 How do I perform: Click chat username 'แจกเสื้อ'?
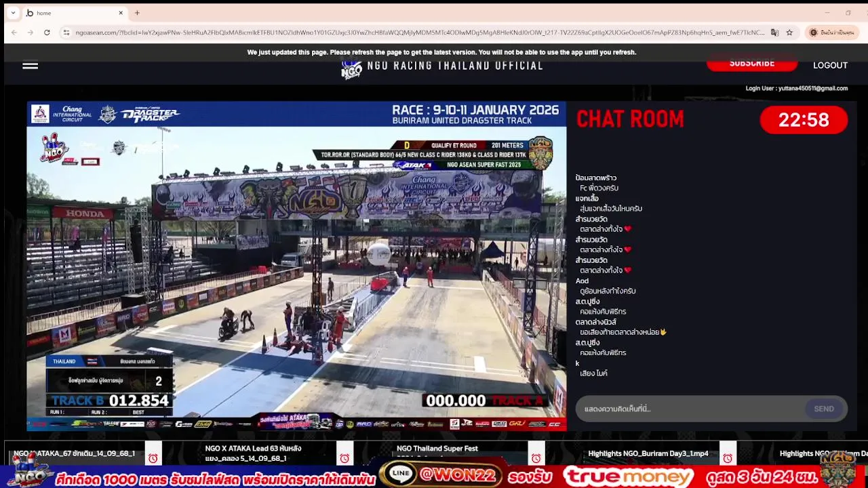587,199
